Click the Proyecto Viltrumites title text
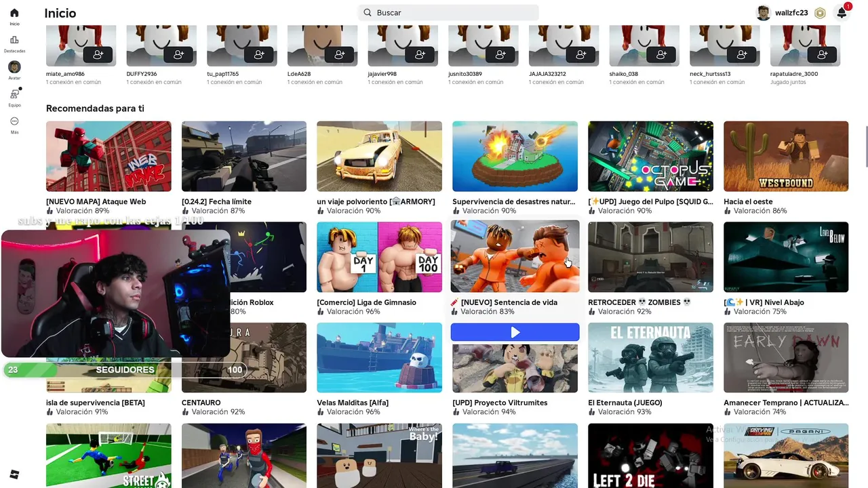Screen dimensions: 868x488 (x=500, y=403)
